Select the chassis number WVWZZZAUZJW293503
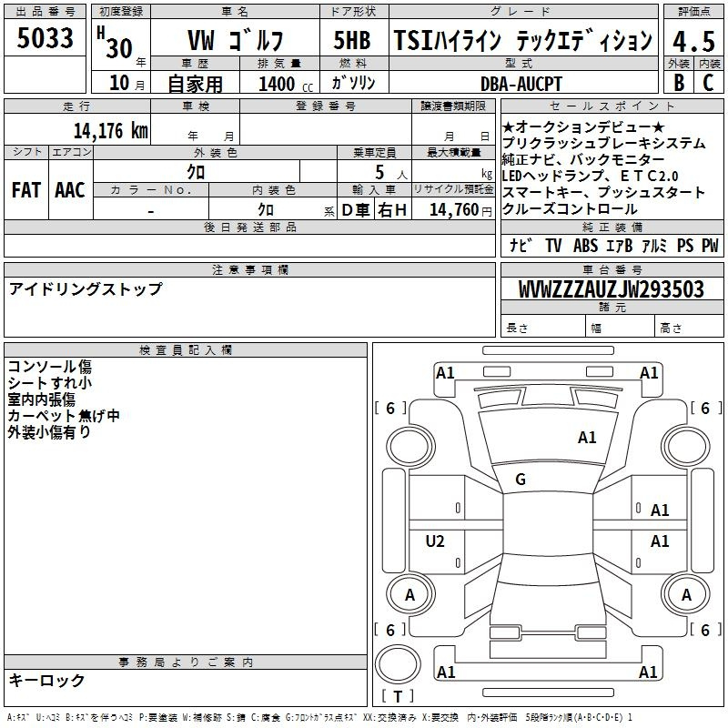The width and height of the screenshot is (728, 728). click(x=612, y=290)
